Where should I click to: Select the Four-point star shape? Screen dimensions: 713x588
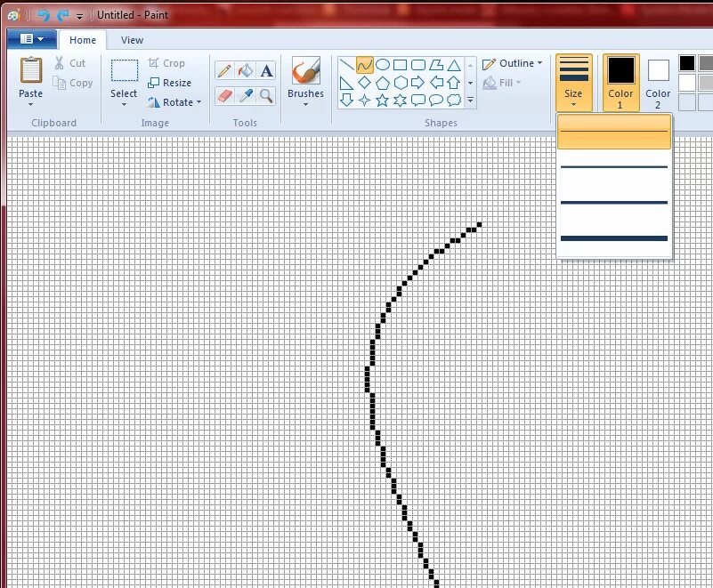(x=365, y=100)
